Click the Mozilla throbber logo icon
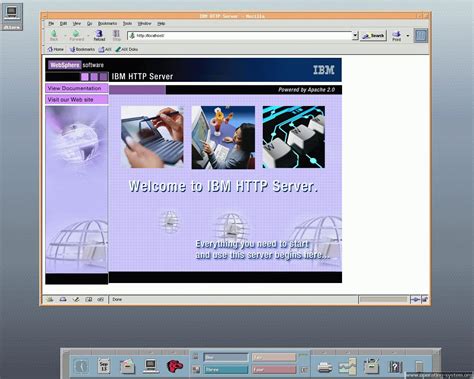This screenshot has height=379, width=474. tap(421, 35)
